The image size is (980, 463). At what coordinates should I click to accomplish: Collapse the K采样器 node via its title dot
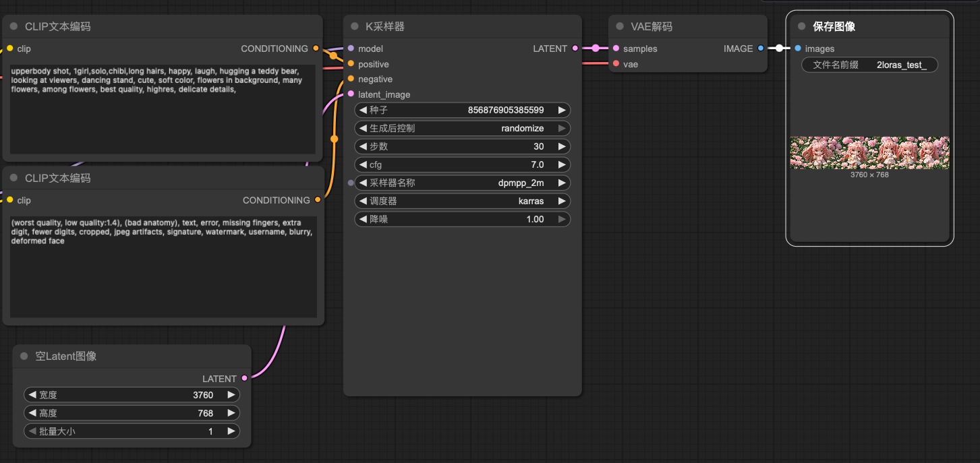tap(354, 26)
